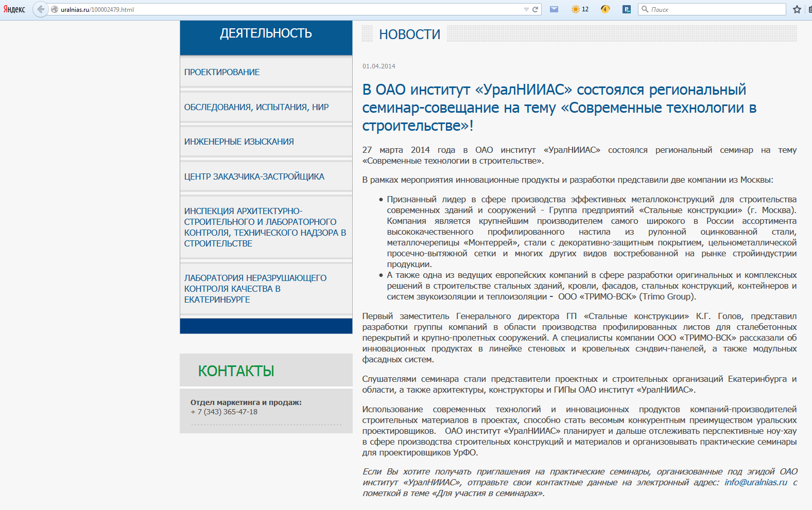This screenshot has height=510, width=812.
Task: Click the Поиск search field
Action: [712, 9]
